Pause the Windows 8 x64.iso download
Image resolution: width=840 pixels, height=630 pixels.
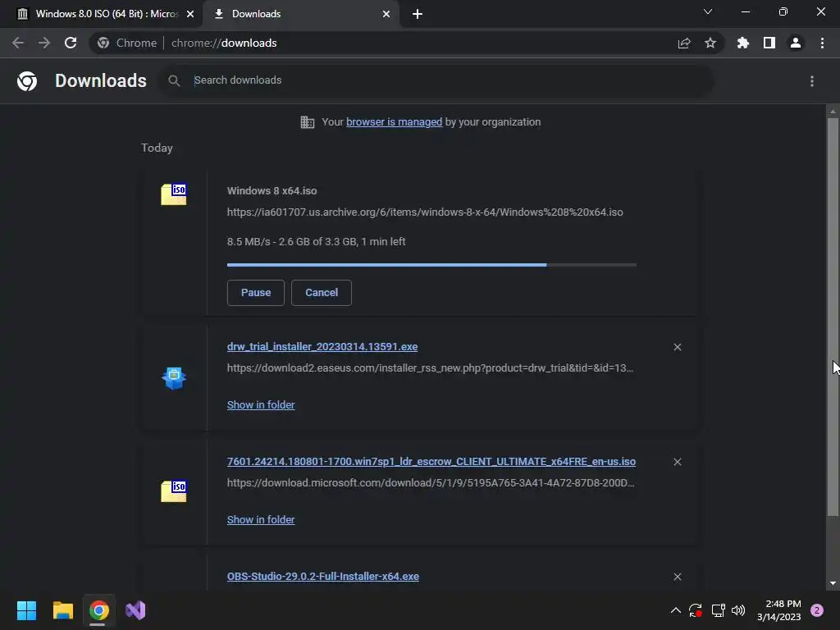[x=256, y=293]
